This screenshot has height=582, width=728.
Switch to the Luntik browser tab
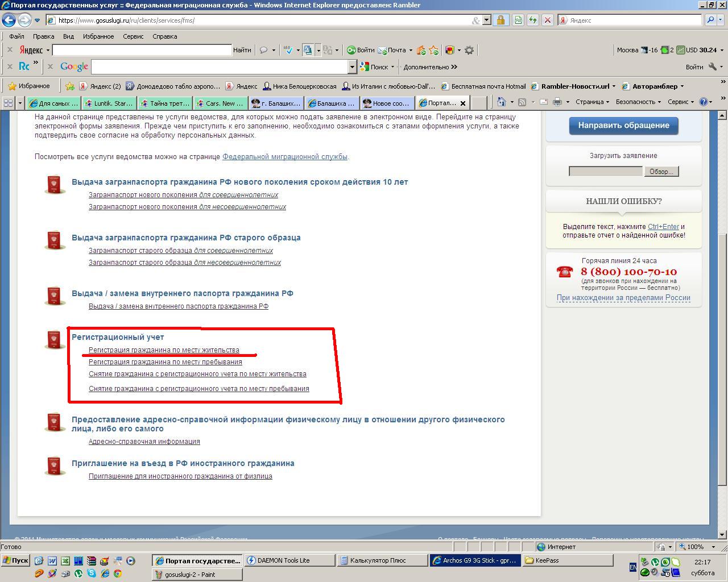109,103
